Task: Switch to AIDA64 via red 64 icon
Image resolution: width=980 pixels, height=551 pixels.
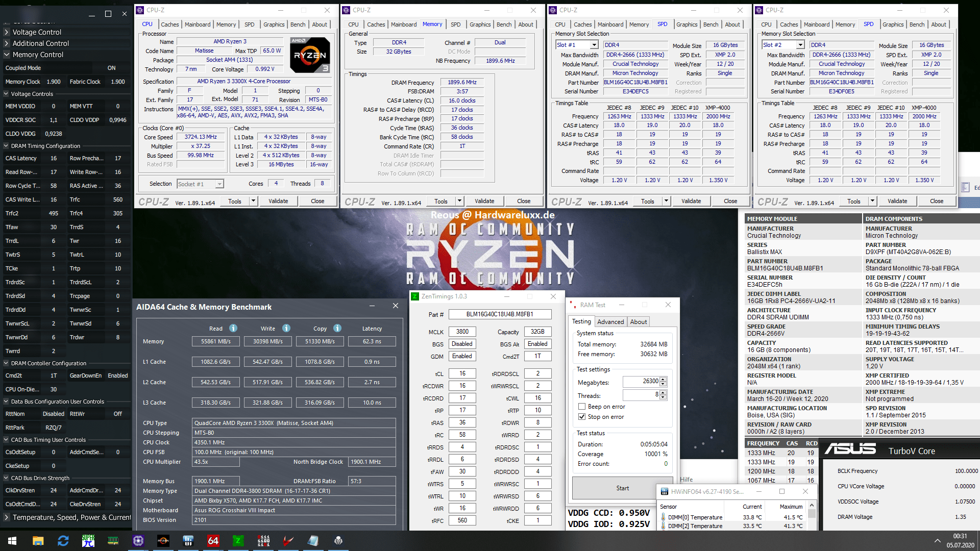Action: coord(213,541)
